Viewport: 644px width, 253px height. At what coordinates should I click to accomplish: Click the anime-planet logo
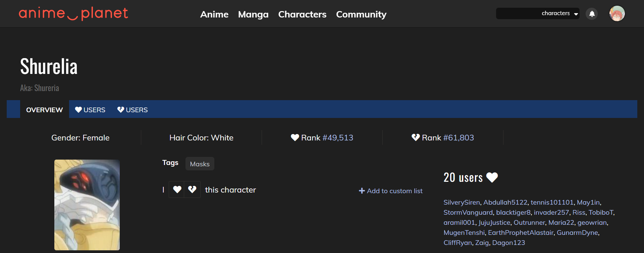(73, 14)
